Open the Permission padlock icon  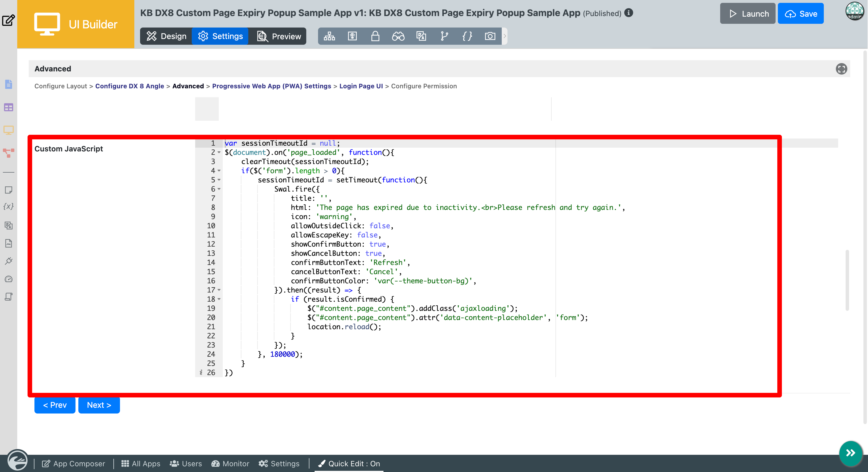coord(375,36)
